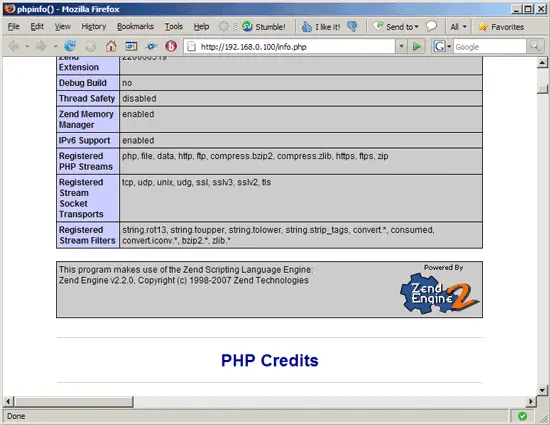Click the 'no' value for Debug Build
Screen dimensions: 550x425
click(127, 83)
